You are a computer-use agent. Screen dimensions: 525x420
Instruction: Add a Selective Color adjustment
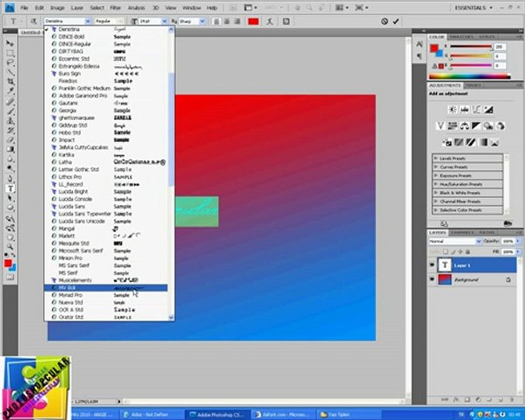point(495,143)
